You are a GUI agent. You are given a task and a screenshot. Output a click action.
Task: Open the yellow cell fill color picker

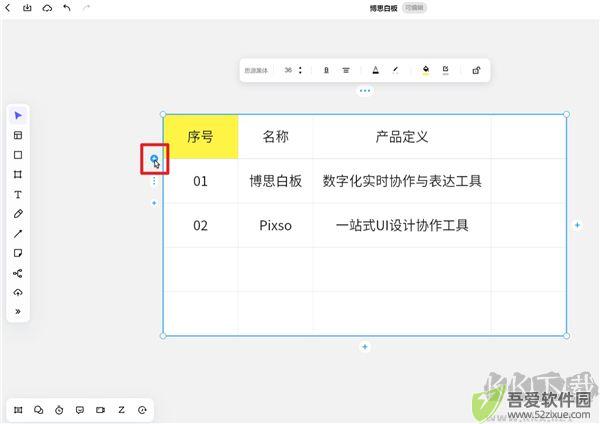pyautogui.click(x=426, y=70)
